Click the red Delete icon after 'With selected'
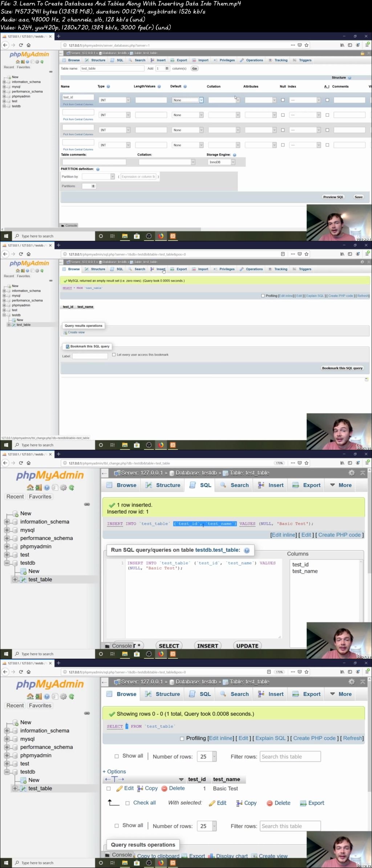Viewport: 372px width, 868px height. coord(270,803)
